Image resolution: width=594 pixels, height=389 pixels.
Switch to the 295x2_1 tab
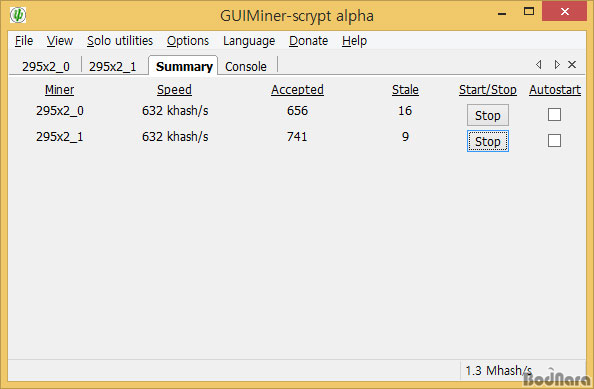[x=113, y=66]
